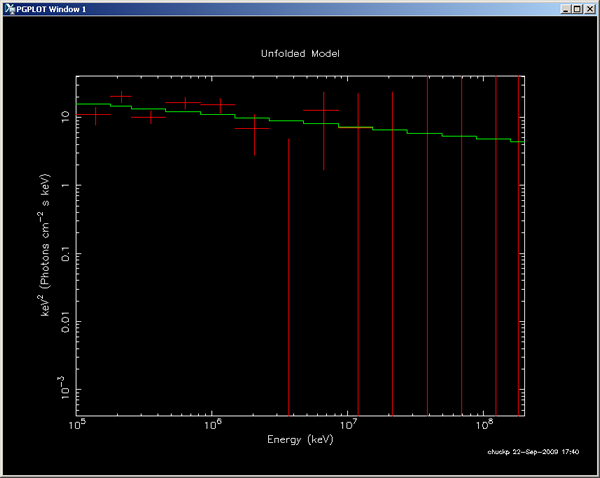Click the y-axis tick label 10^-3

pos(64,388)
